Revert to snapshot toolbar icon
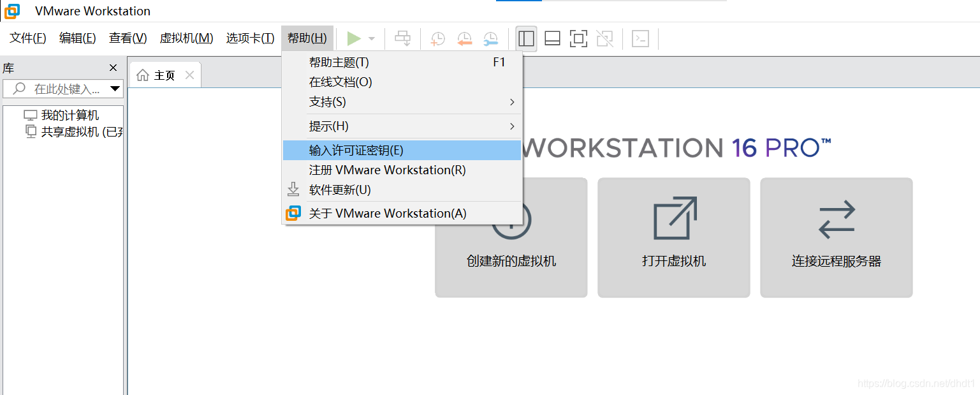This screenshot has width=980, height=395. 464,39
